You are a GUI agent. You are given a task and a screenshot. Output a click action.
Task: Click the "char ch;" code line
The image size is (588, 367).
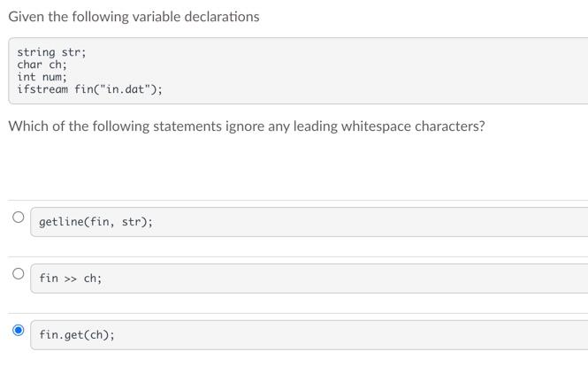pos(42,65)
